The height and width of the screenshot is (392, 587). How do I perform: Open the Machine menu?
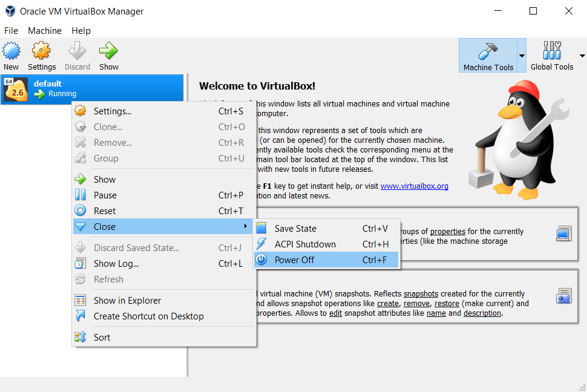click(45, 31)
